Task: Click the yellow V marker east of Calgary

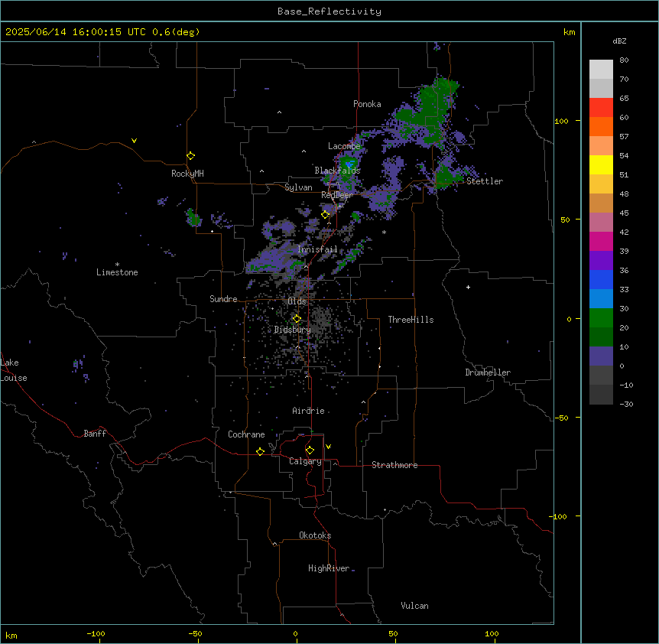Action: point(328,447)
